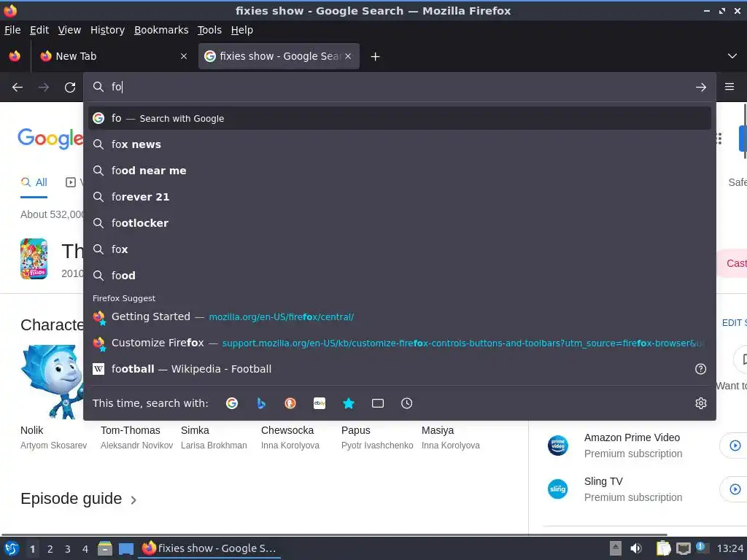Click the clipboard manager tray icon

click(663, 548)
